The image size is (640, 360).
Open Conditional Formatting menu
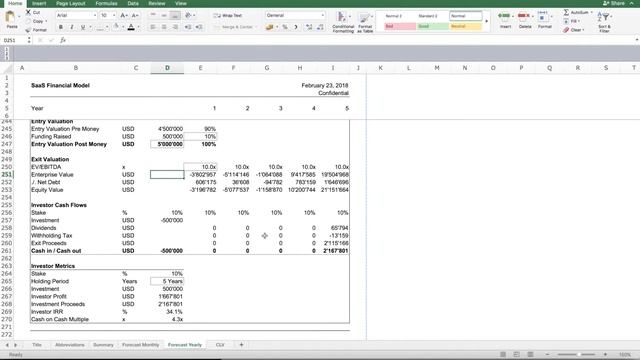coord(342,22)
